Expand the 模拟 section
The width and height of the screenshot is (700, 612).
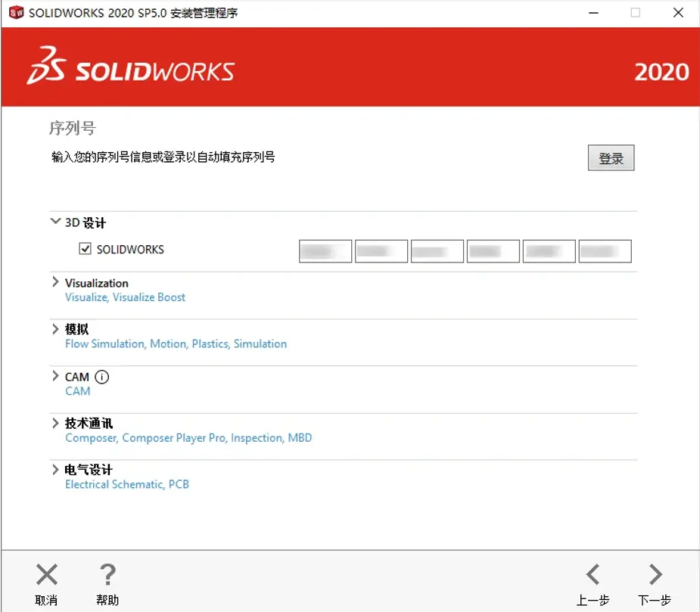tap(55, 329)
